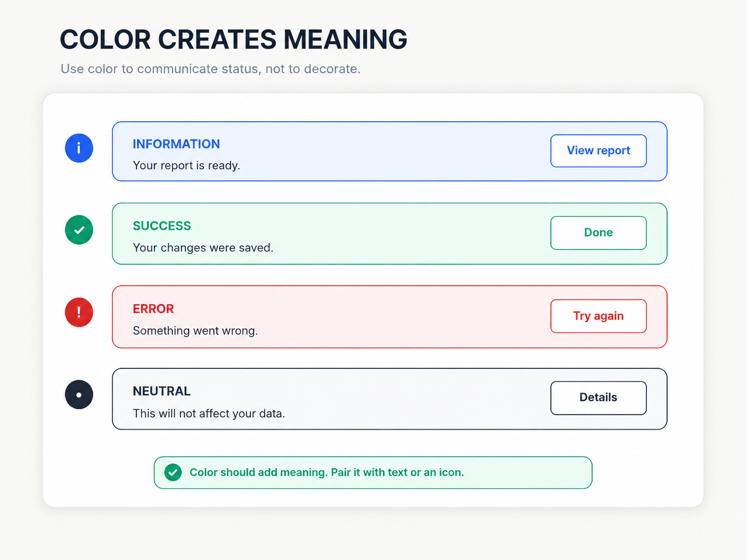Click the red error exclamation icon

(79, 312)
